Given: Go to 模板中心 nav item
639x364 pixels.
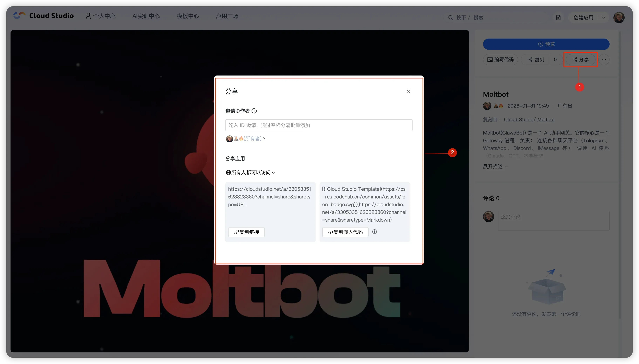Looking at the screenshot, I should click(188, 16).
